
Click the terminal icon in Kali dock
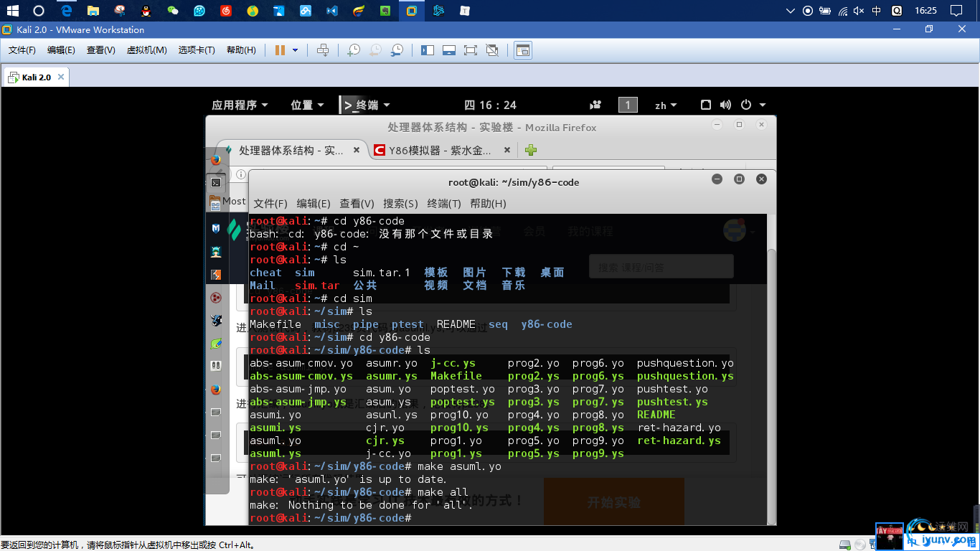[x=215, y=183]
